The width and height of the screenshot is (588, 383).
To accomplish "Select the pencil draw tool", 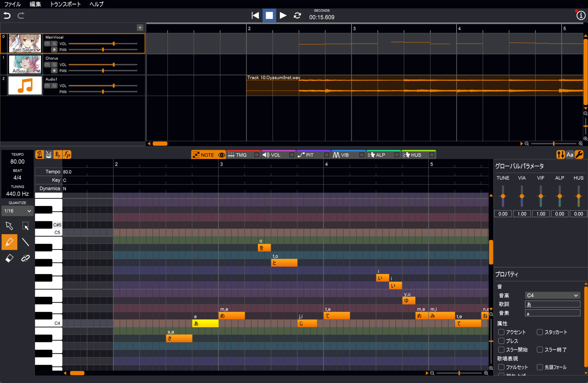I will click(x=9, y=242).
